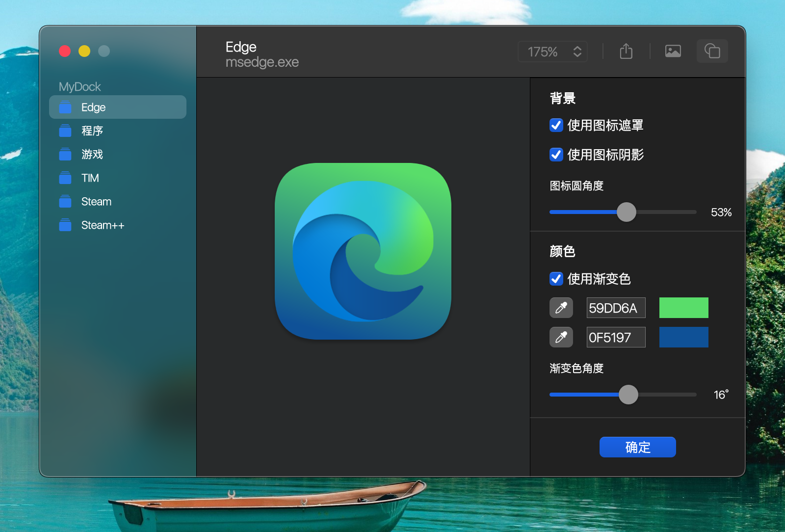Toggle the 使用图标阴影 checkbox
Viewport: 785px width, 532px height.
point(556,155)
